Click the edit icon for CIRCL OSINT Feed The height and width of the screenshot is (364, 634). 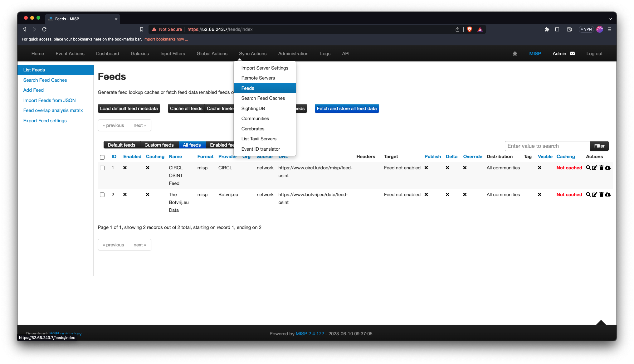(x=595, y=168)
